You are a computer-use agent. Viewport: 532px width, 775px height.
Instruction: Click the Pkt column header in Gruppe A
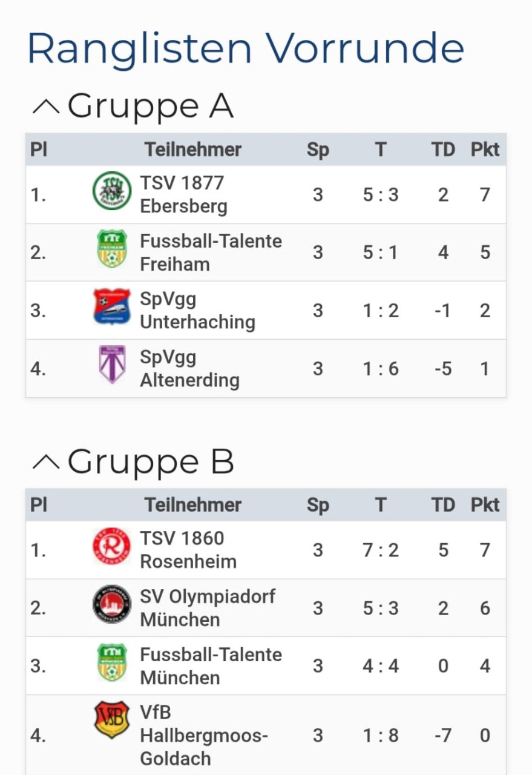tap(485, 150)
